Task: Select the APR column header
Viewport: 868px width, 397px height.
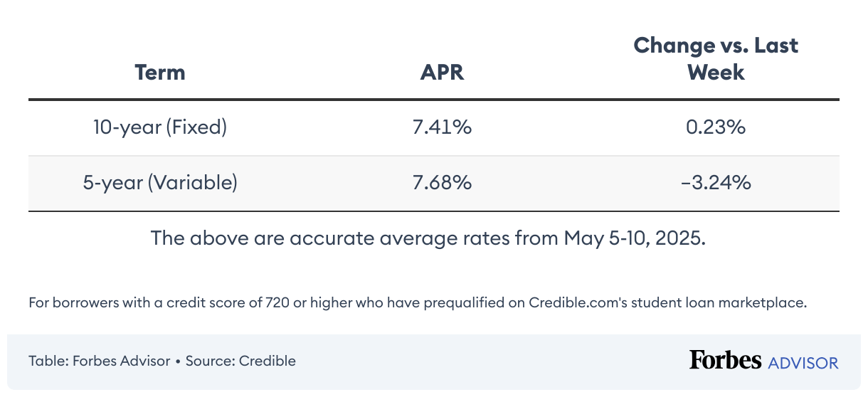Action: [x=443, y=72]
